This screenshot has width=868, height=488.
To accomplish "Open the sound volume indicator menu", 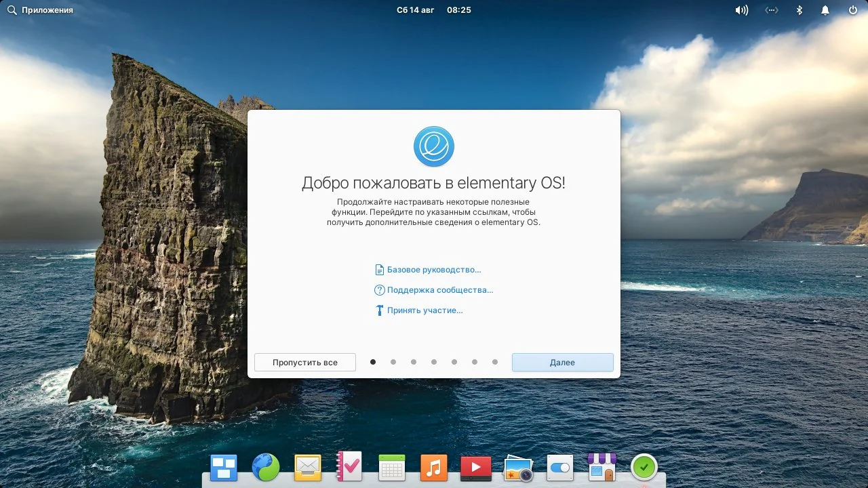I will 741,9.
